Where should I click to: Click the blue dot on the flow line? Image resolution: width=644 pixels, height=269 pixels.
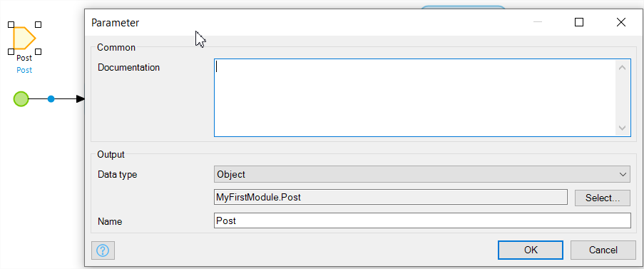[51, 99]
